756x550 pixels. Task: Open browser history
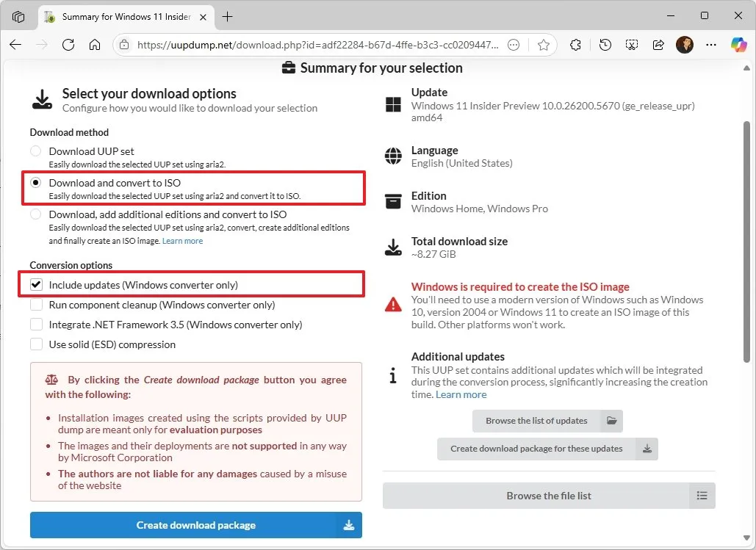coord(605,45)
